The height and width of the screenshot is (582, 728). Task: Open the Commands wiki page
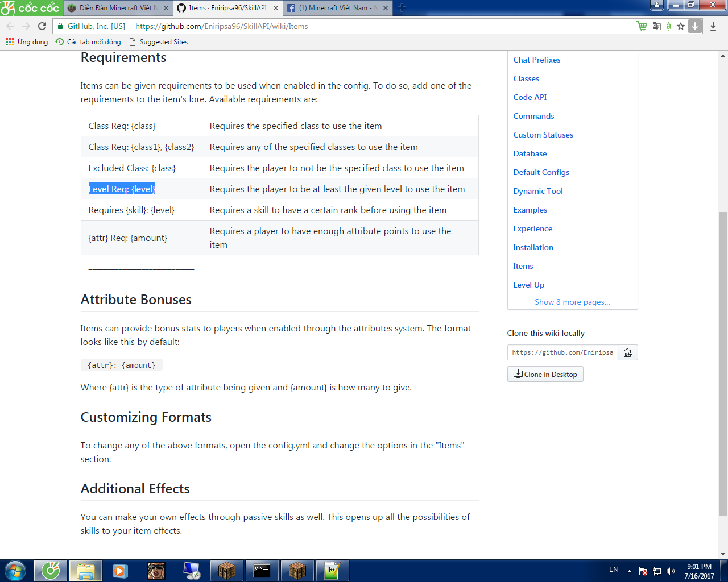coord(533,116)
